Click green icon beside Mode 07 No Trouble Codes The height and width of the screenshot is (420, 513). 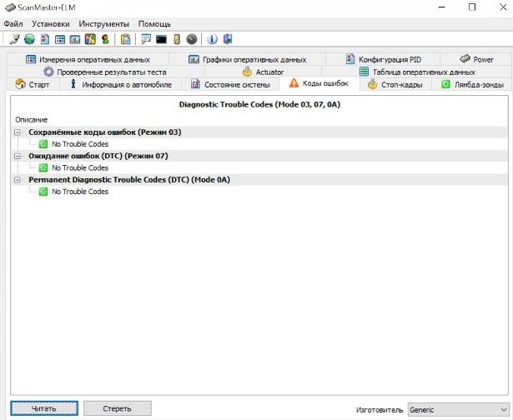pos(43,168)
